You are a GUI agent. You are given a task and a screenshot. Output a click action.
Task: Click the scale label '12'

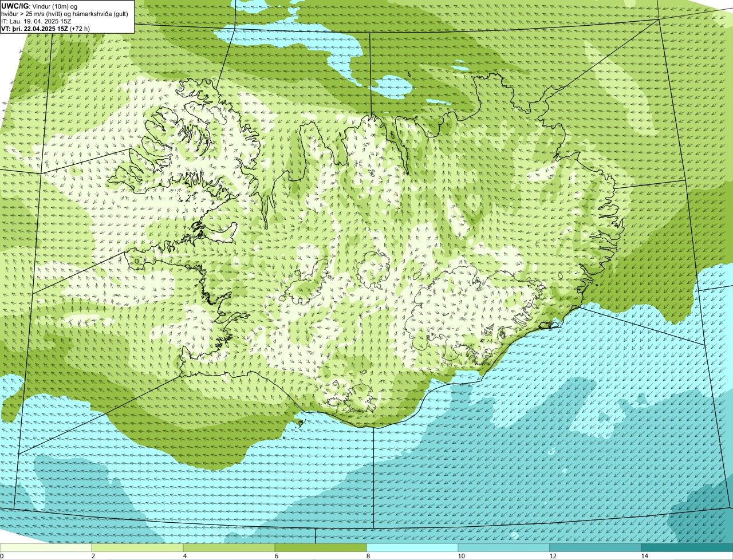point(552,556)
